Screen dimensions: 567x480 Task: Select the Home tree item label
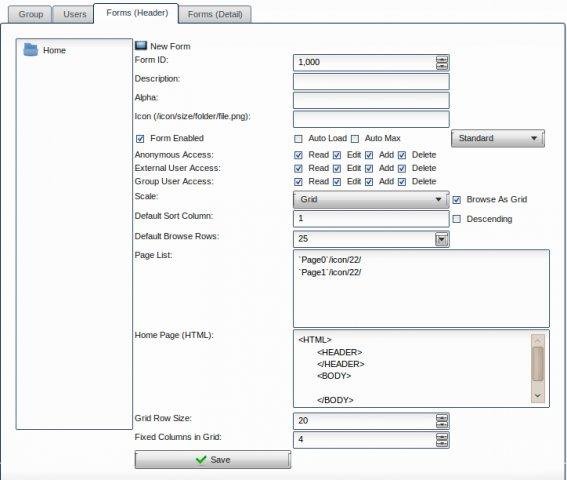point(54,50)
